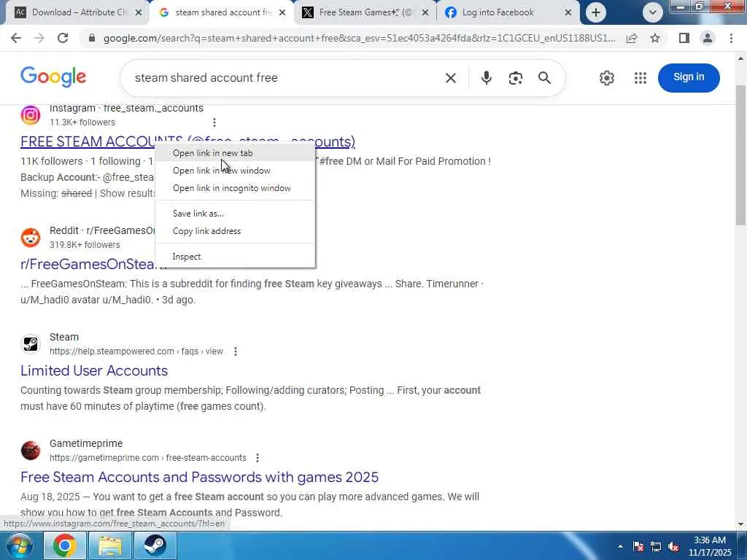Open more options for the Instagram result
The image size is (747, 560).
coord(214,122)
